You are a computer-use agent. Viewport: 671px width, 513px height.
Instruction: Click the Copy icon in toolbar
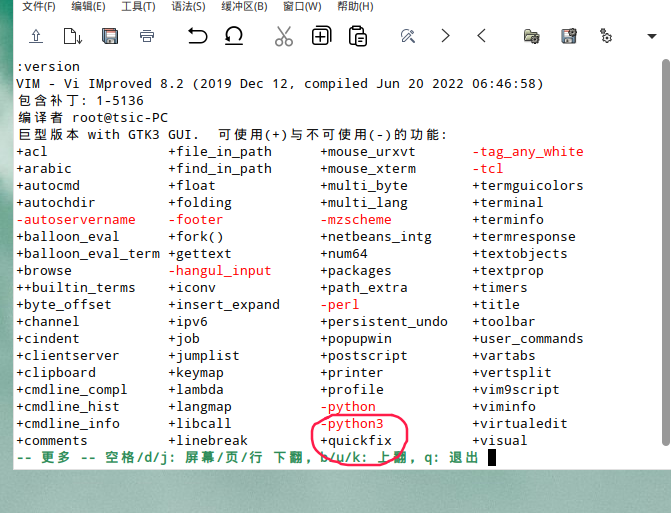pyautogui.click(x=321, y=36)
